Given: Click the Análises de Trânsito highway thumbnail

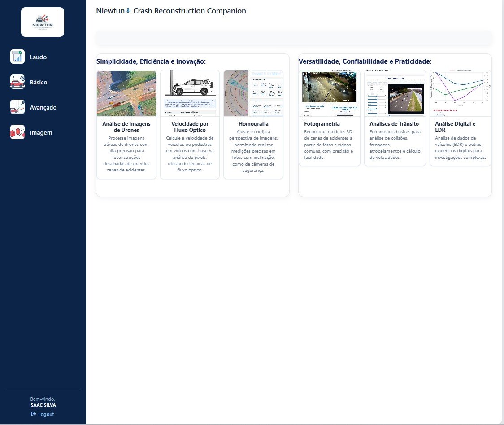Looking at the screenshot, I should click(x=395, y=93).
